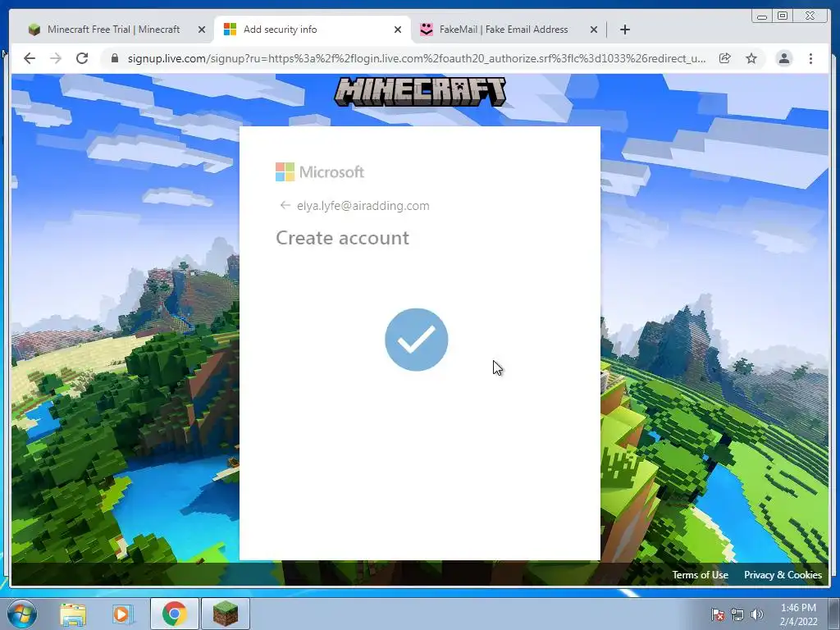Click the address bar URL
The height and width of the screenshot is (630, 840).
click(416, 58)
